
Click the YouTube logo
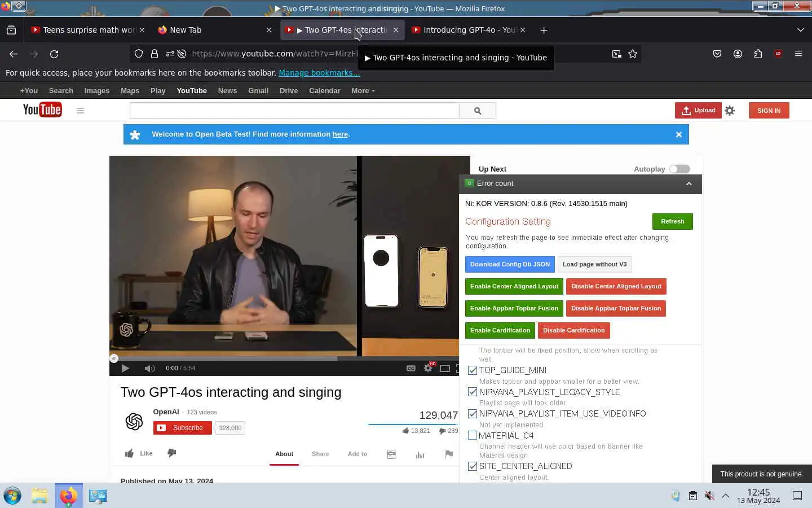pos(42,110)
